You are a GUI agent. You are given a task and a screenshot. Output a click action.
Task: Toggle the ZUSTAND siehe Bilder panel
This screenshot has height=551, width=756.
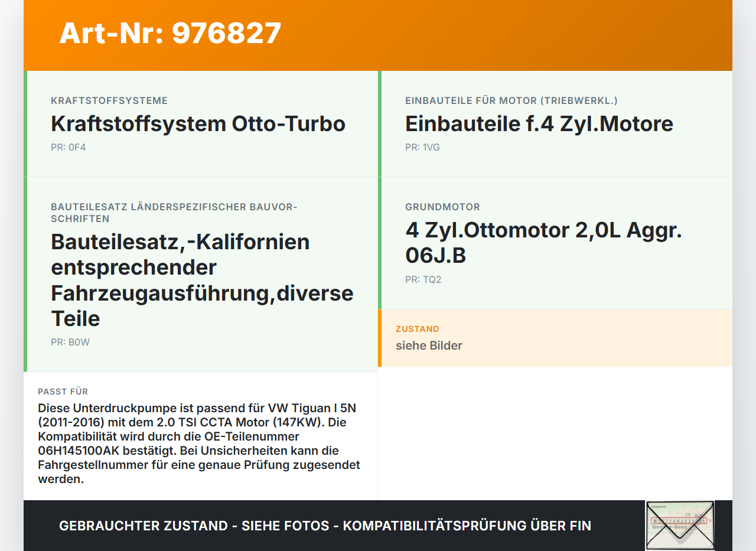point(555,338)
